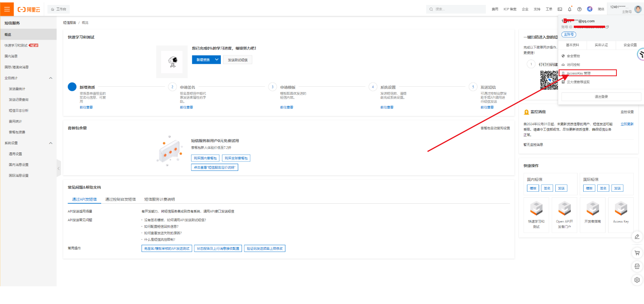Click the blue 新增资质 button
Viewport: 644px width, 304px height.
pyautogui.click(x=203, y=60)
